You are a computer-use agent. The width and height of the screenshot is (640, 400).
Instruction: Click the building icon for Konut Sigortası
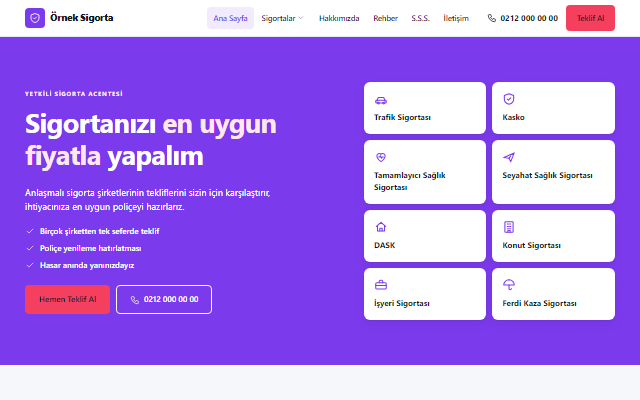tap(509, 227)
